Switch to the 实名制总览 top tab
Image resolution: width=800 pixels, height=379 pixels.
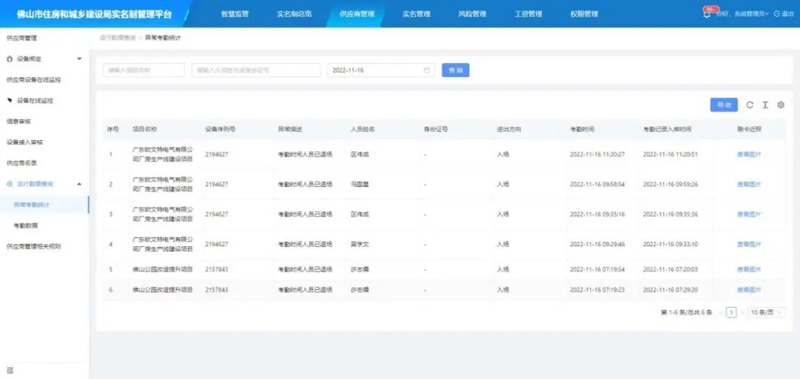tap(294, 14)
